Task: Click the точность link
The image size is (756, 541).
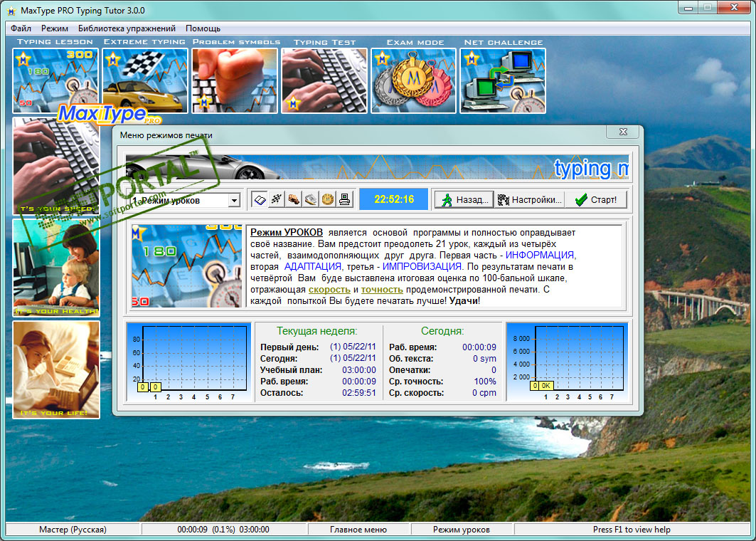Action: (382, 290)
